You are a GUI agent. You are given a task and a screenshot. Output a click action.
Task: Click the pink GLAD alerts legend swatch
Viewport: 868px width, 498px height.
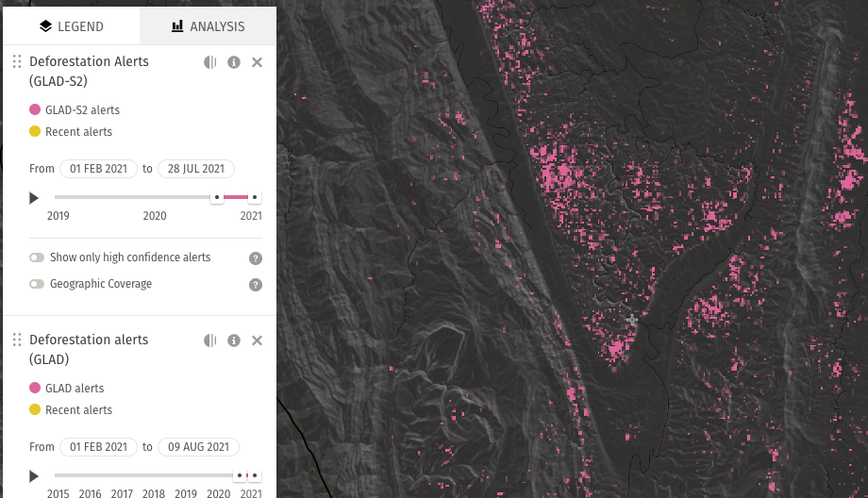tap(35, 388)
